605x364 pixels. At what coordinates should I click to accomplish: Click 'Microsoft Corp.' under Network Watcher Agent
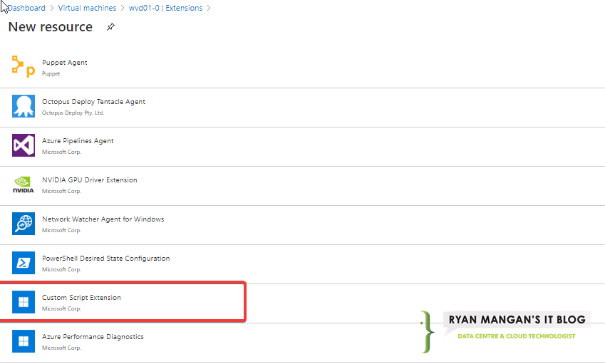pyautogui.click(x=61, y=230)
